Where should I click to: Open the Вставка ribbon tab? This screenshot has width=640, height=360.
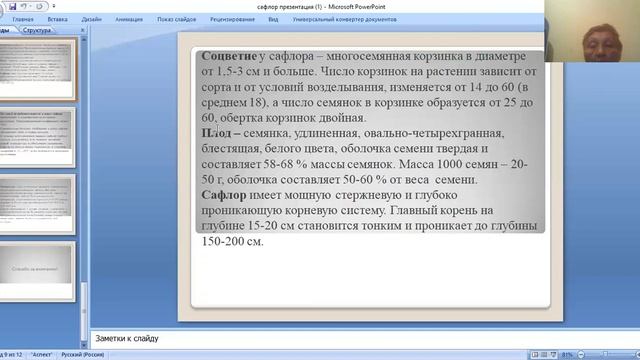coord(58,19)
